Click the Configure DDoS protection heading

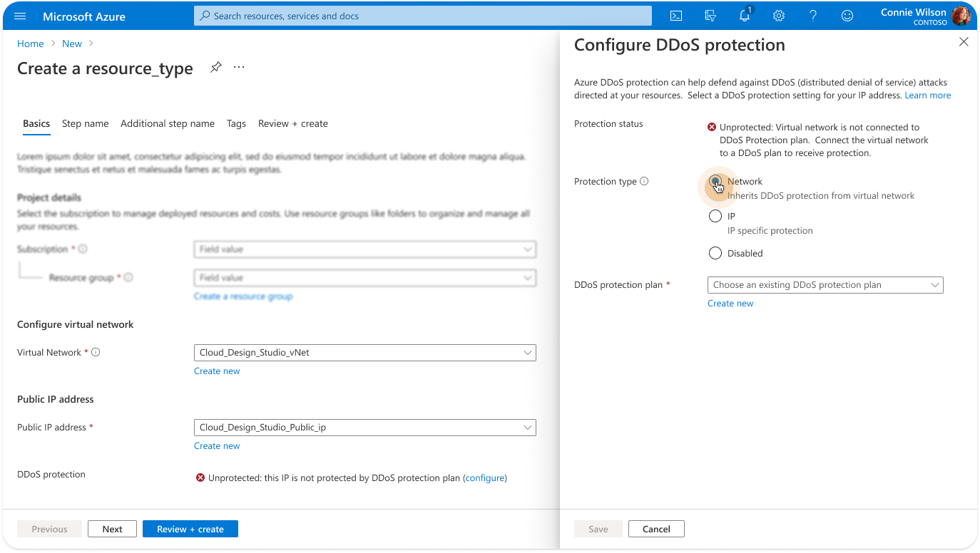click(680, 45)
